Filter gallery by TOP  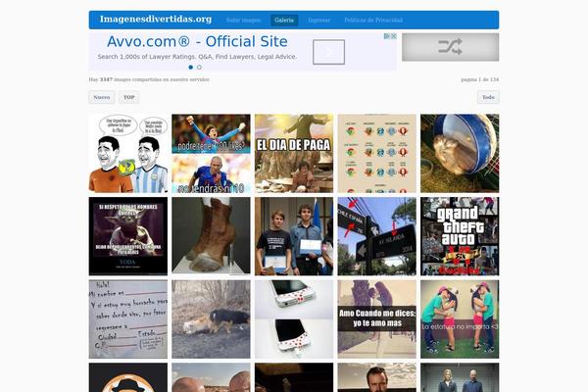[x=129, y=97]
